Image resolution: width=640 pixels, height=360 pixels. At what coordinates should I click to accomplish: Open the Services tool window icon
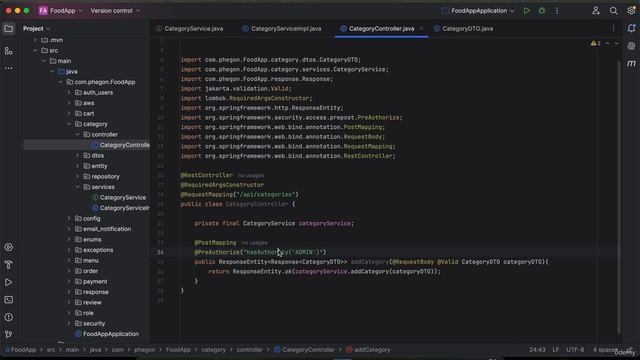(8, 247)
